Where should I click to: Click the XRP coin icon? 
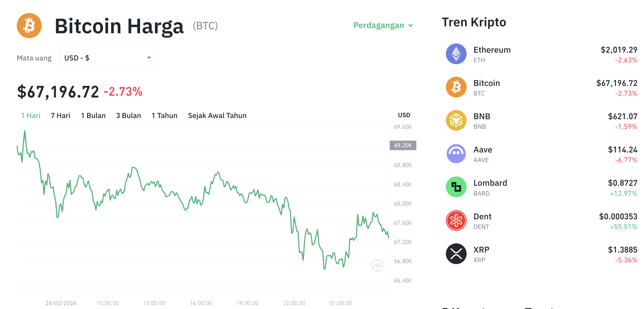pos(456,253)
